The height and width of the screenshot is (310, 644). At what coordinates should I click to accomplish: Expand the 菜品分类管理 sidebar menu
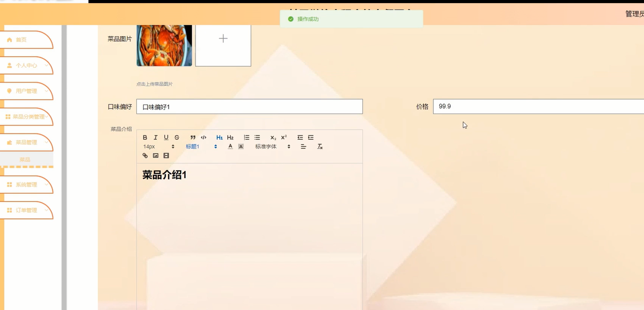(26, 117)
